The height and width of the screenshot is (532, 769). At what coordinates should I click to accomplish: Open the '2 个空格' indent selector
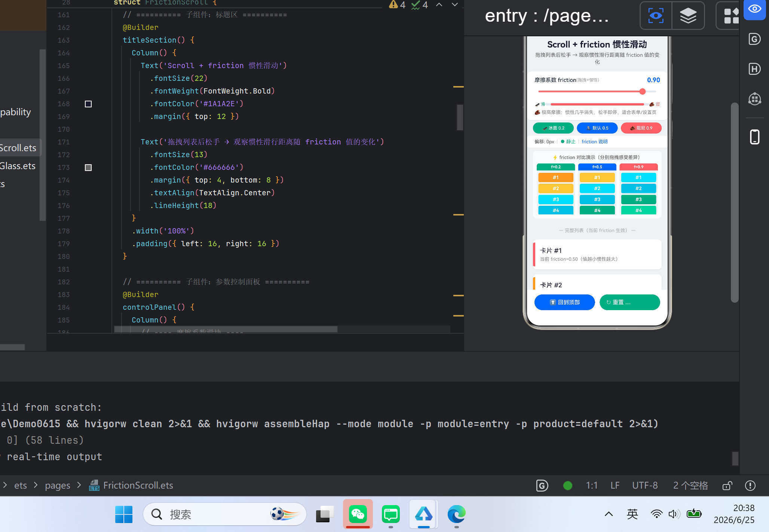point(690,486)
